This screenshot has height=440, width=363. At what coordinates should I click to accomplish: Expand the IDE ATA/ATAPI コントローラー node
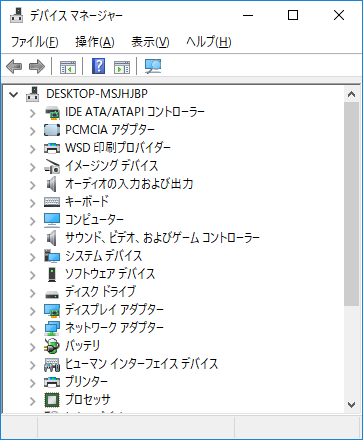(x=32, y=113)
